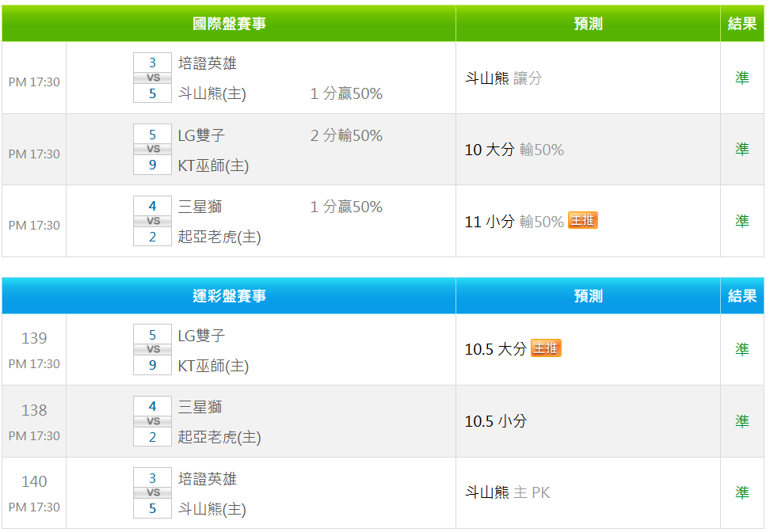
Task: Click the 10 大分 輸50% prediction
Action: coord(514,150)
